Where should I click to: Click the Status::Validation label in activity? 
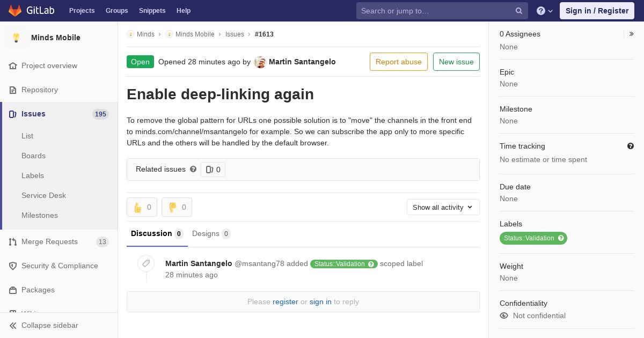point(344,264)
